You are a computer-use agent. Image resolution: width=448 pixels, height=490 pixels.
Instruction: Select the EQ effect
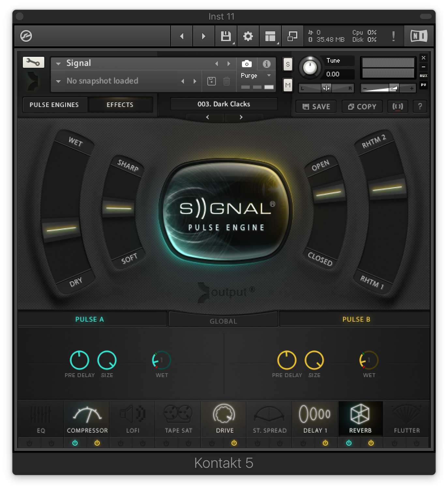(x=41, y=419)
